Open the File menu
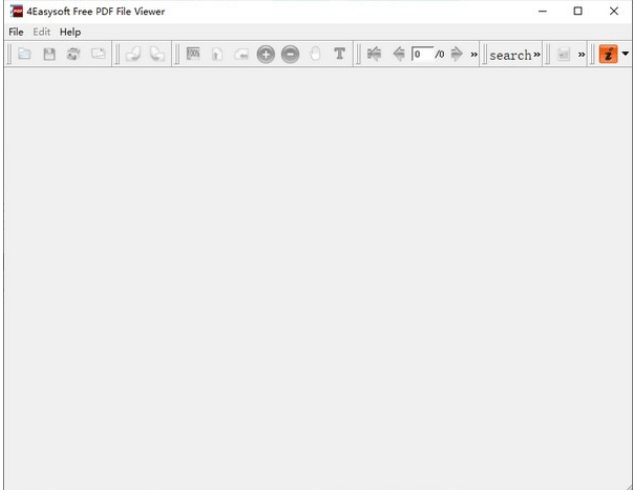 pyautogui.click(x=16, y=32)
